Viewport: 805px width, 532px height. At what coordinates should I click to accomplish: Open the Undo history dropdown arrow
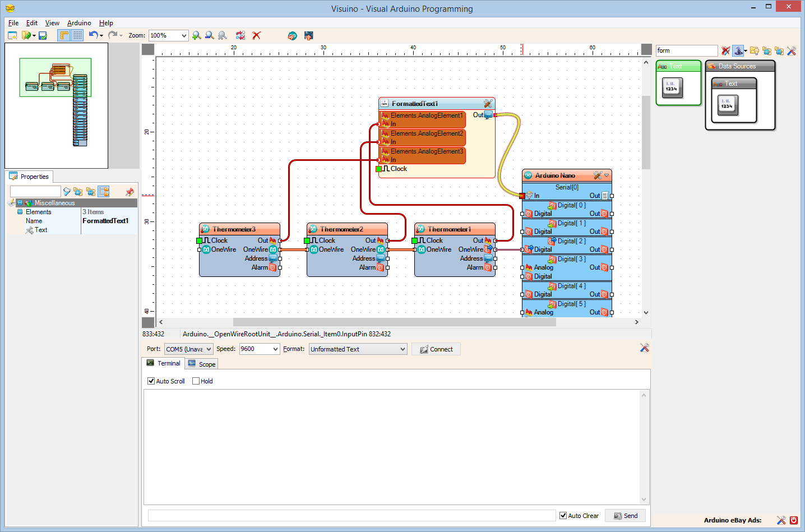coord(101,36)
